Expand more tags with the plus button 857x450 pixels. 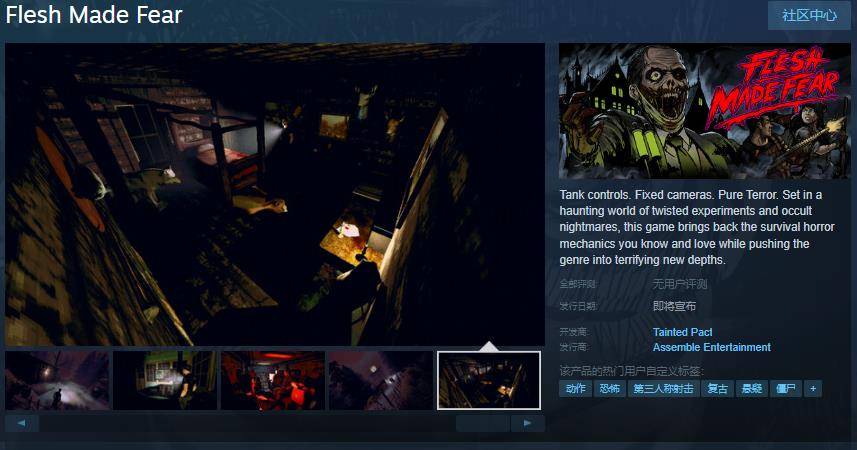coord(813,388)
